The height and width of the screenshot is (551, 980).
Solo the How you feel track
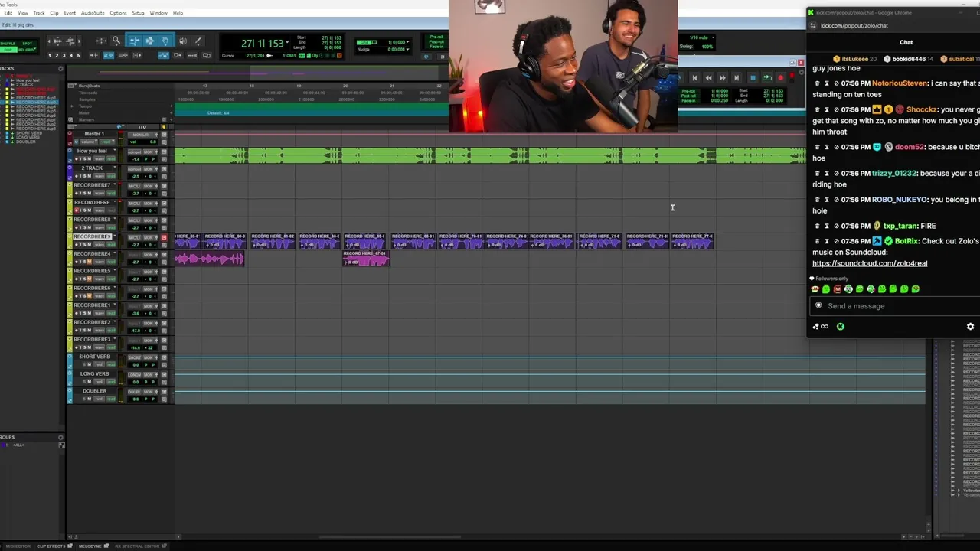point(85,159)
